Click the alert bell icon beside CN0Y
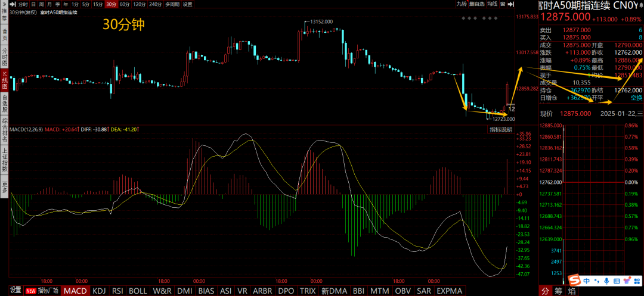 tap(640, 6)
